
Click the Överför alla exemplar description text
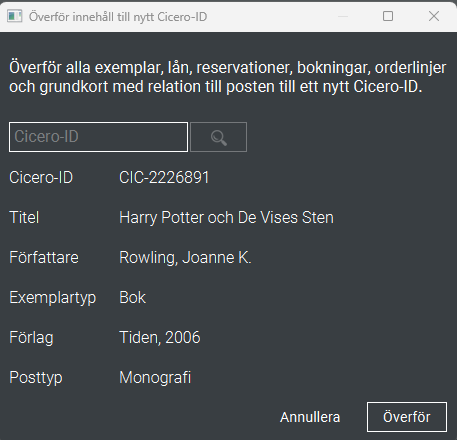pos(227,77)
